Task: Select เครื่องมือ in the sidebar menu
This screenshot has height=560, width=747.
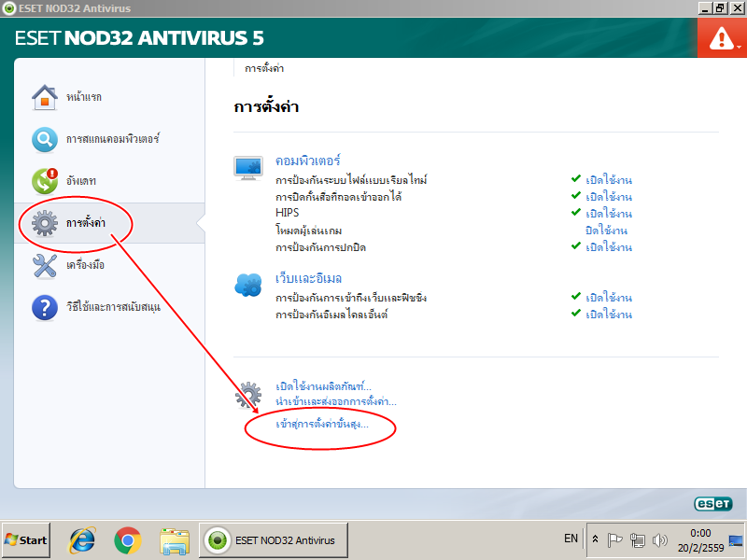Action: click(85, 265)
